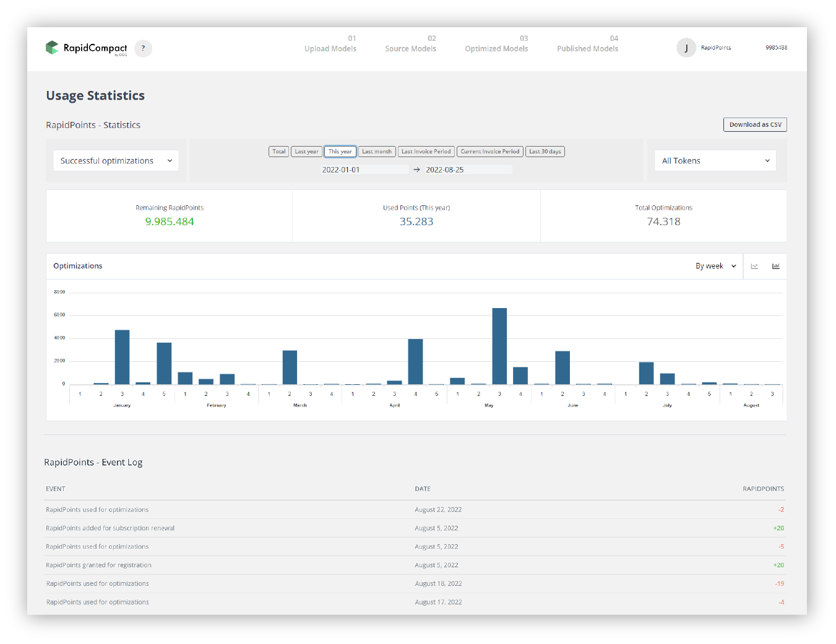Edit the end date 2022-08-25 field
Image resolution: width=836 pixels, height=644 pixels.
point(468,170)
